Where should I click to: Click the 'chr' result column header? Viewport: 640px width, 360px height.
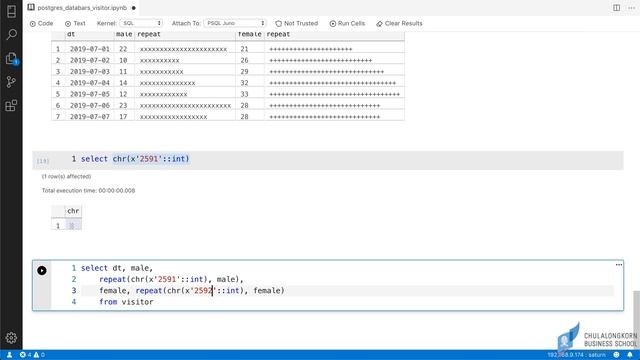coord(73,211)
